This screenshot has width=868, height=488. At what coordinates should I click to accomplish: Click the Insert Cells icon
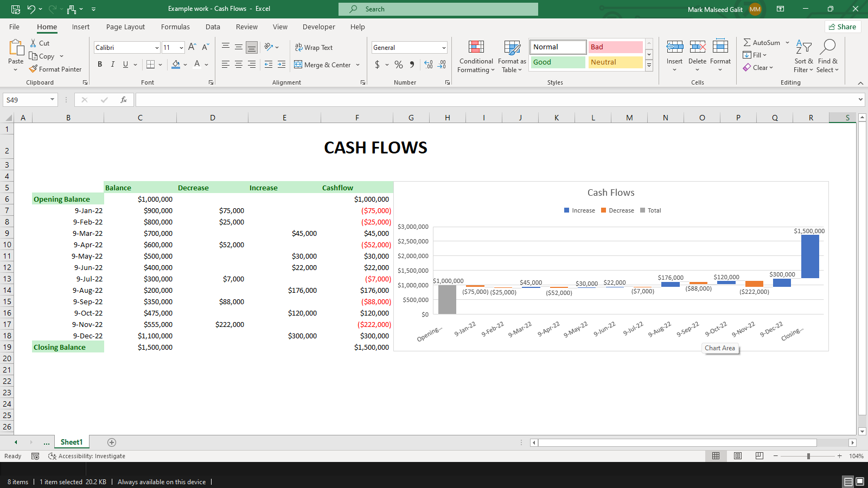675,47
